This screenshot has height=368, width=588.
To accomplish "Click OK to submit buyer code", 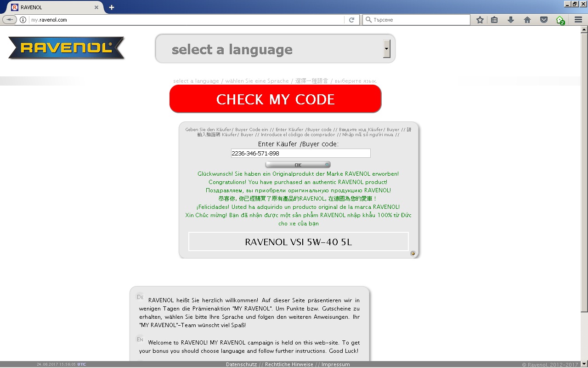I will (x=298, y=165).
